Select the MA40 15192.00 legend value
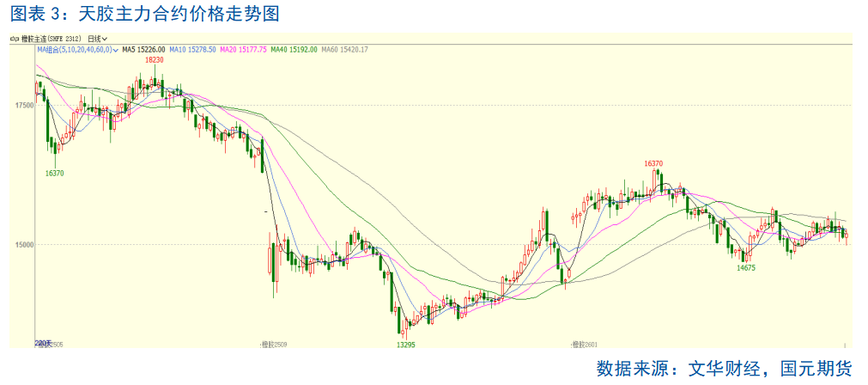 pyautogui.click(x=294, y=49)
